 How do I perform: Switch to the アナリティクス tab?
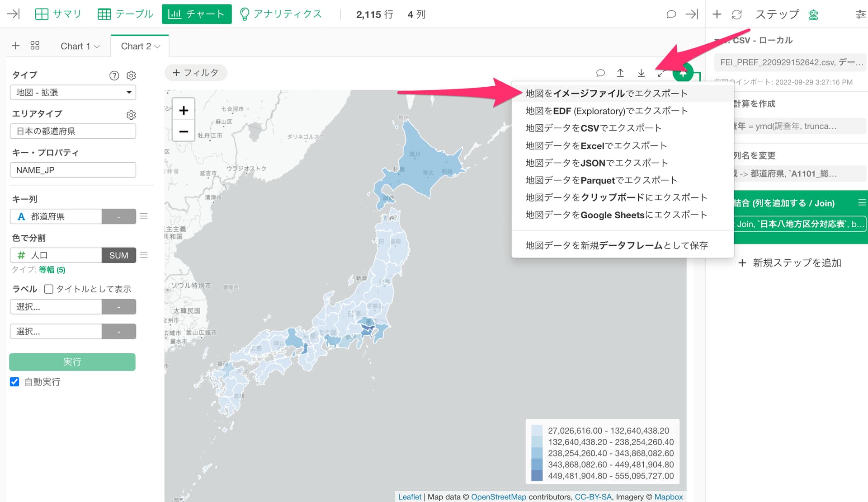281,14
